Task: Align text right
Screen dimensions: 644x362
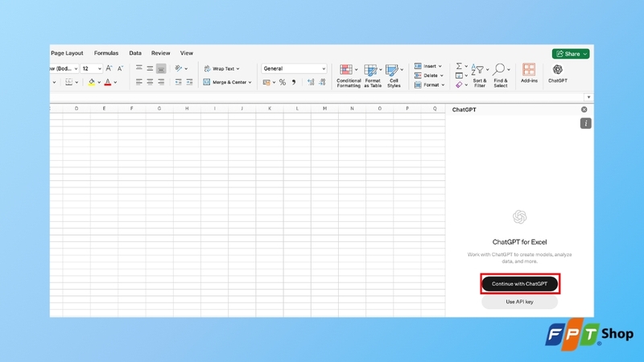Action: click(x=161, y=82)
